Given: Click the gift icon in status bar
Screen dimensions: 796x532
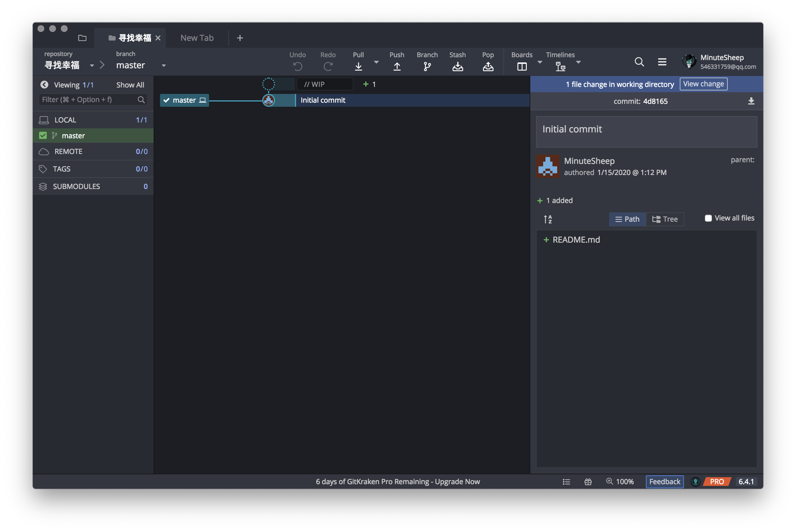Looking at the screenshot, I should [x=588, y=482].
